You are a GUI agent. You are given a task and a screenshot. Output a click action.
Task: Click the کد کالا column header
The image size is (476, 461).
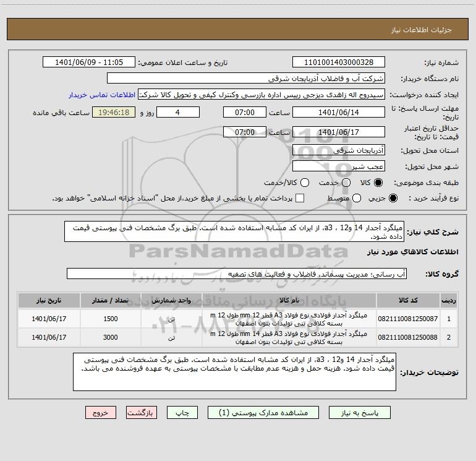[408, 300]
